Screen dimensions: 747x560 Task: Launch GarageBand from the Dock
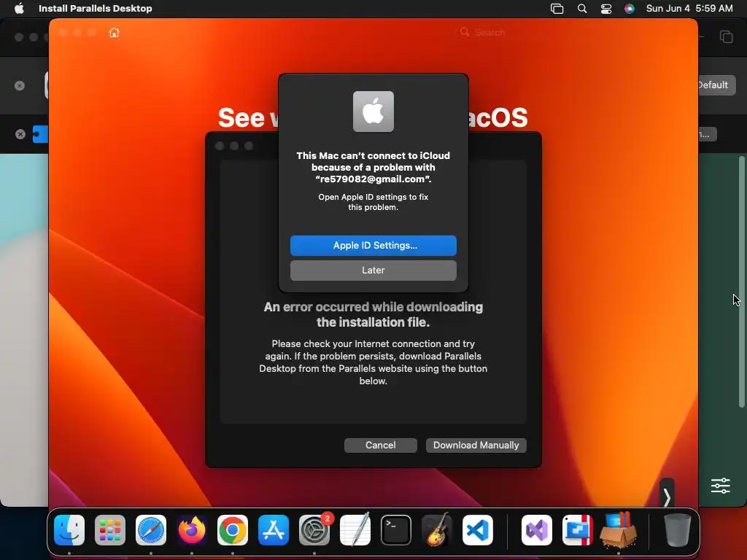click(436, 529)
